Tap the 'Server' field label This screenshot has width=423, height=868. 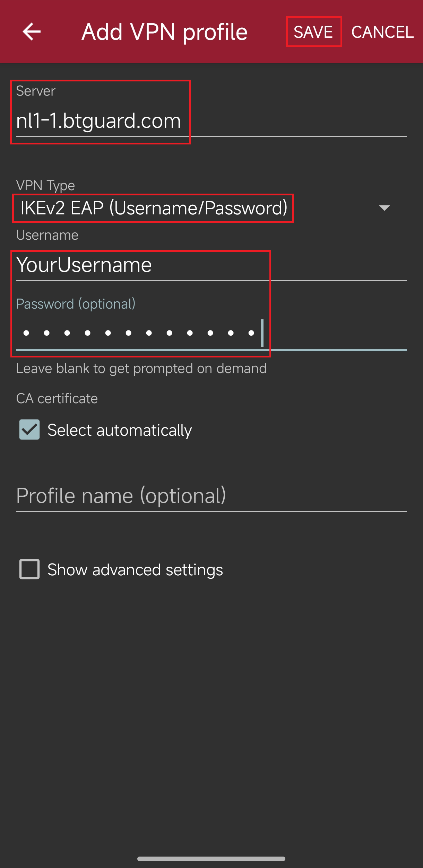click(36, 91)
